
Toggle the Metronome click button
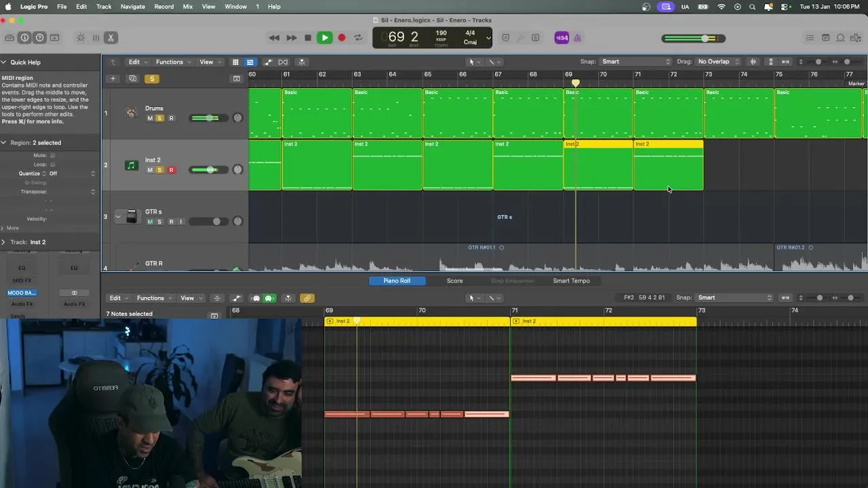577,38
